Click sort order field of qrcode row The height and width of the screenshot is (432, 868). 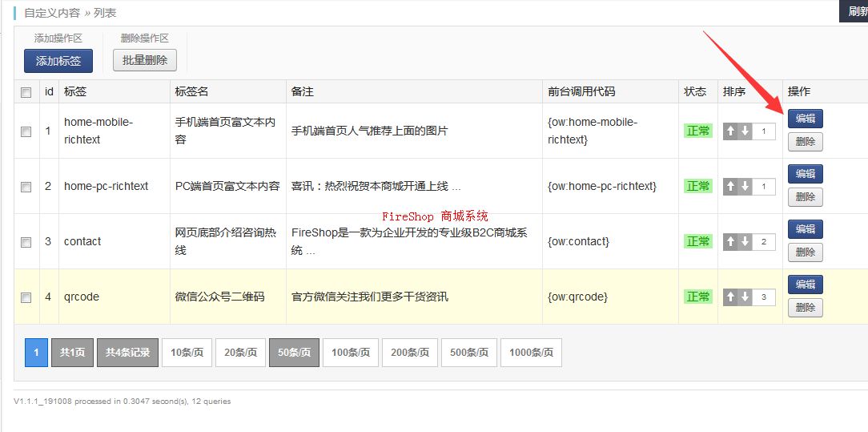(x=764, y=297)
